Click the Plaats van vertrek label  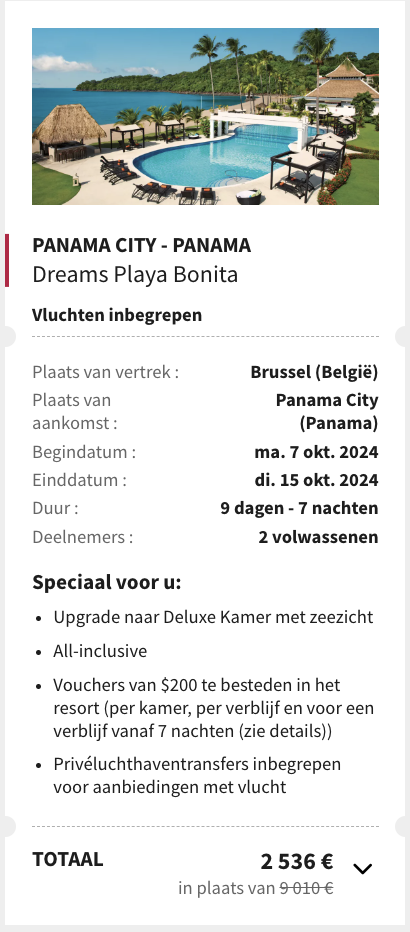[x=106, y=372]
